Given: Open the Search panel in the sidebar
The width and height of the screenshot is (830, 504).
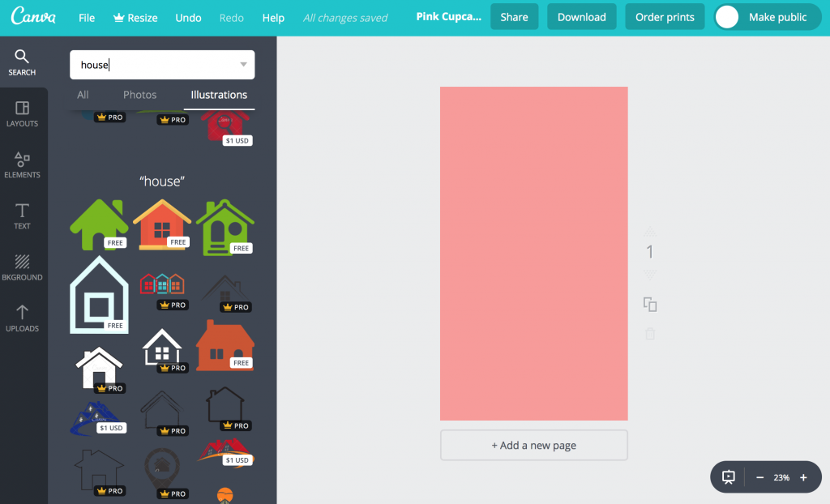Looking at the screenshot, I should pos(22,61).
